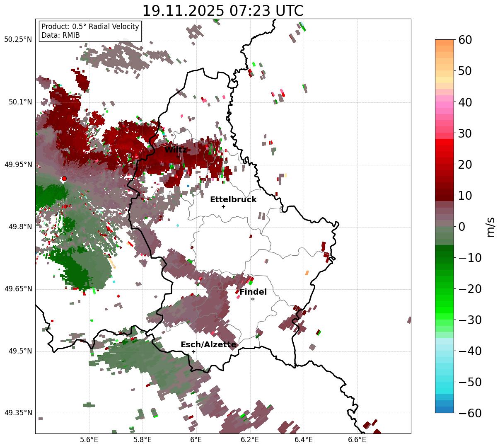500x448 pixels.
Task: Click the colorbar −50 tick label
Action: pyautogui.click(x=470, y=382)
